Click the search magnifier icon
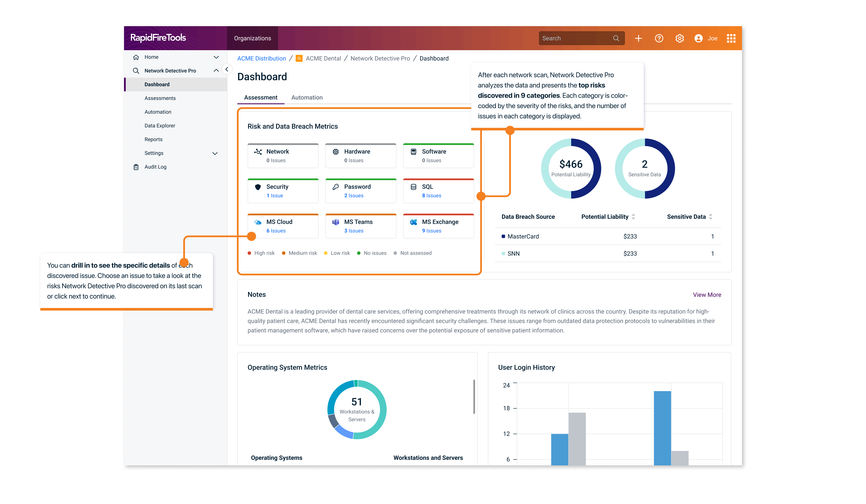866x504 pixels. tap(616, 38)
